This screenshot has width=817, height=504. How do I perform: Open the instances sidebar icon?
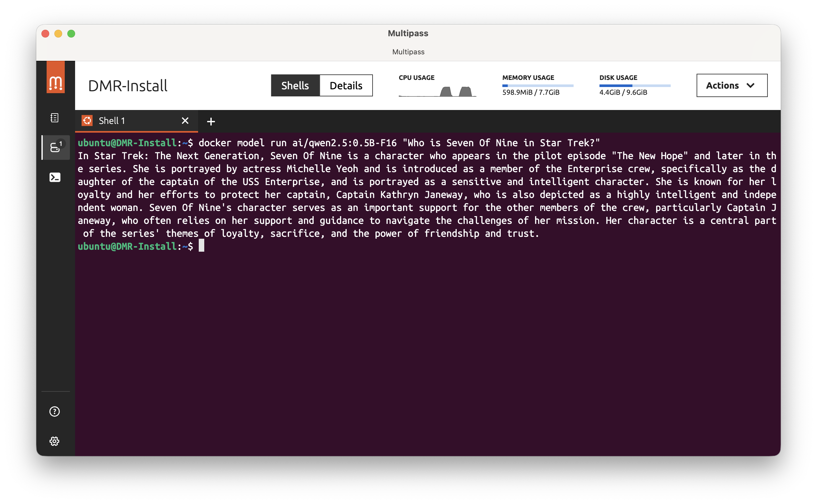[x=55, y=147]
